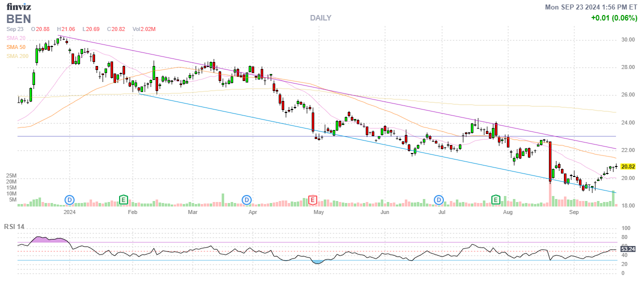The height and width of the screenshot is (281, 644).
Task: Click the 30.00 price axis label
Action: (628, 39)
